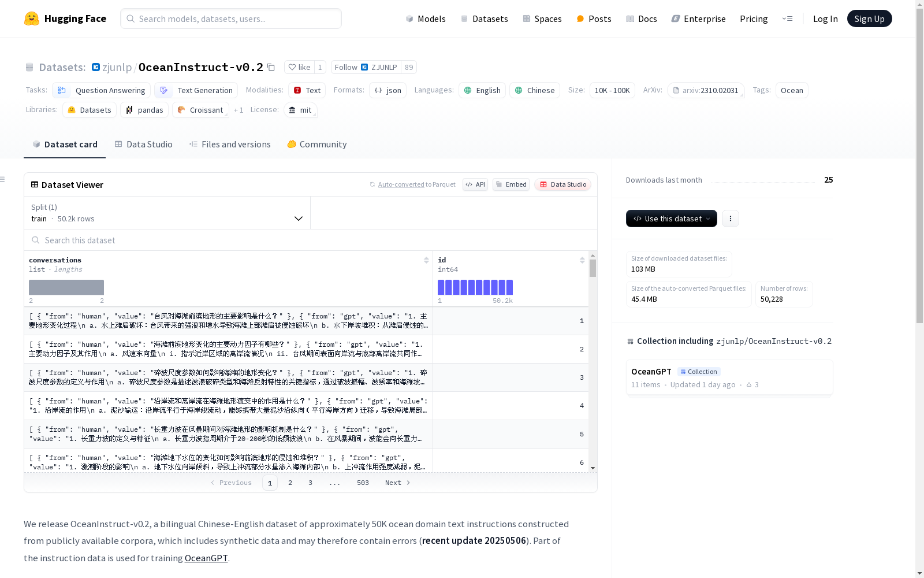
Task: Open the arxiv:2310.02031 paper tag
Action: click(706, 90)
